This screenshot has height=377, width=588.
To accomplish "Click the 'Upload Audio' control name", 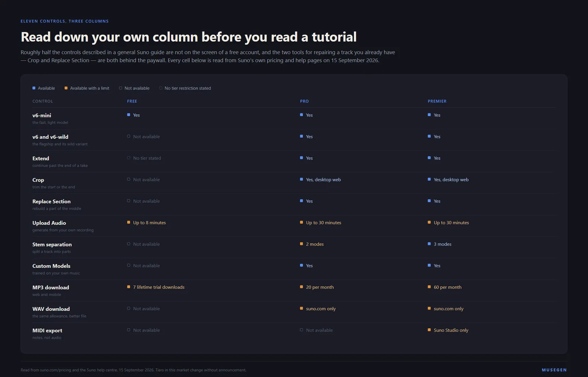I will [x=49, y=223].
